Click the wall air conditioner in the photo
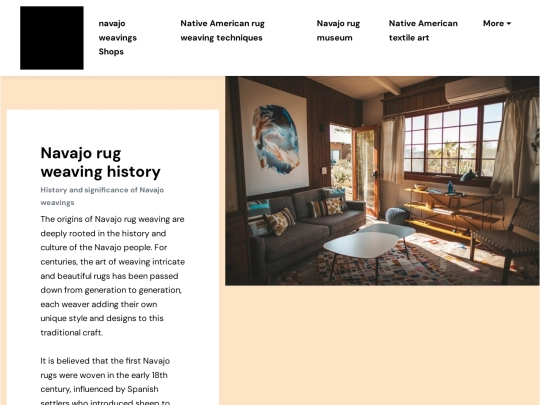540x405 pixels. click(x=476, y=90)
